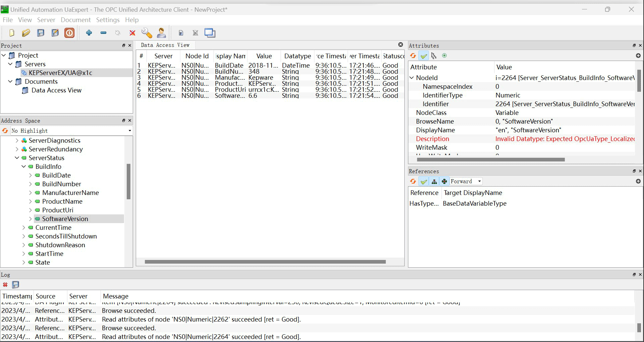Select the ProductName node in Address Space
This screenshot has height=342, width=644.
[x=62, y=201]
